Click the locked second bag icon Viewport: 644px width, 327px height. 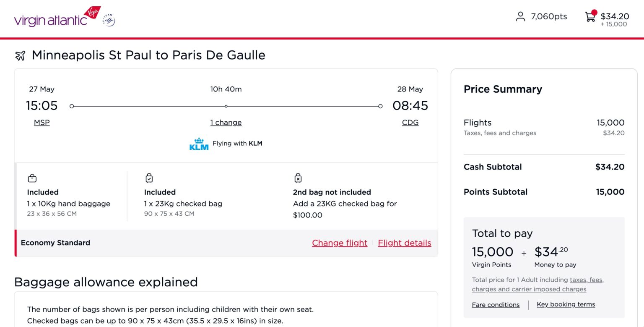click(x=298, y=178)
